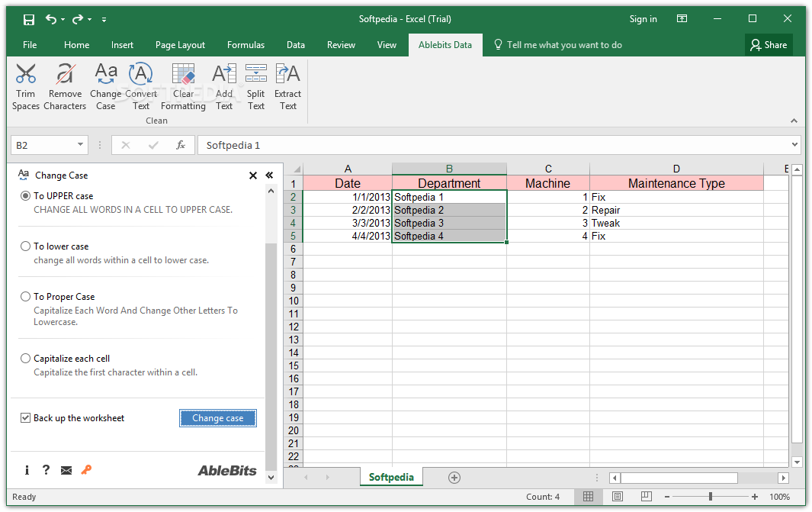Switch to the Page Layout ribbon tab

[x=180, y=45]
